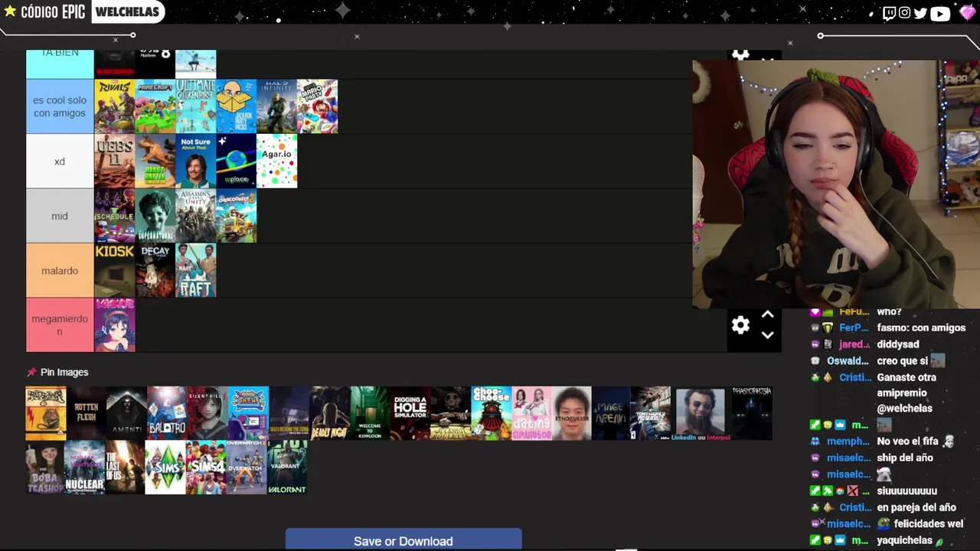Click chat message 'No veo el fifa'
The height and width of the screenshot is (551, 980).
point(908,441)
